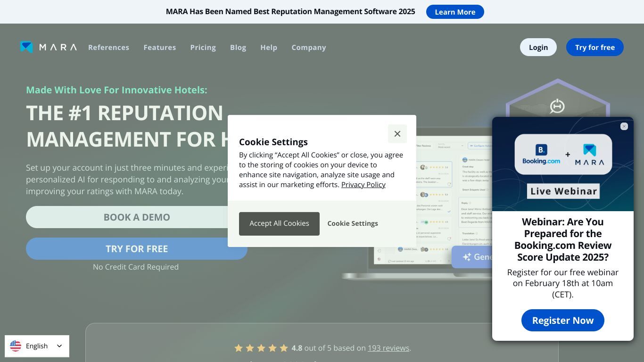
Task: Click the MARA wordmark in header
Action: [x=58, y=47]
